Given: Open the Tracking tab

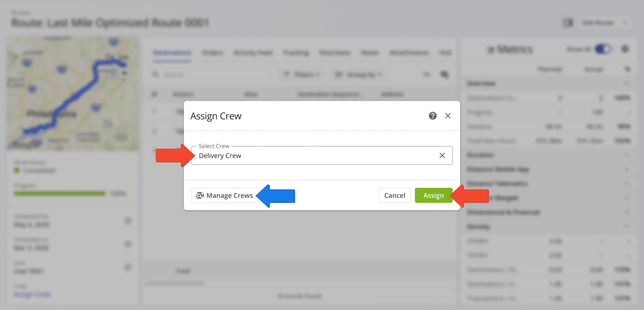Looking at the screenshot, I should [x=296, y=53].
